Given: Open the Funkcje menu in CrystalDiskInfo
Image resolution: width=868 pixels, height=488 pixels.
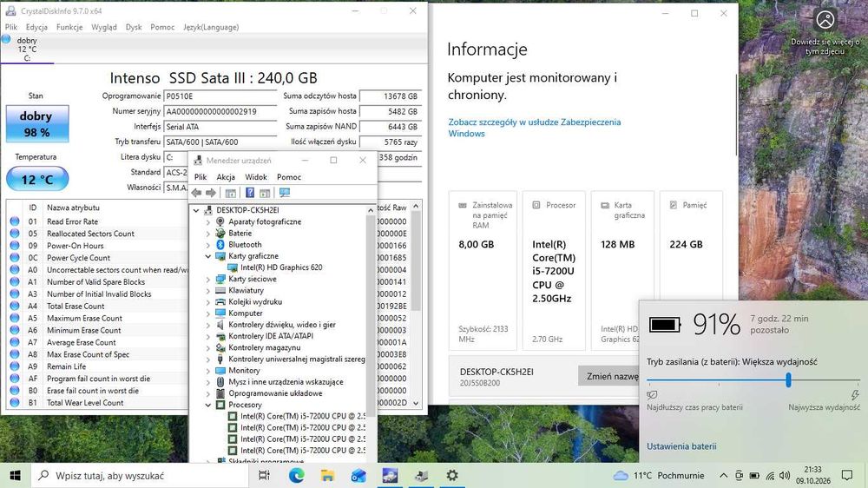Looking at the screenshot, I should coord(69,27).
